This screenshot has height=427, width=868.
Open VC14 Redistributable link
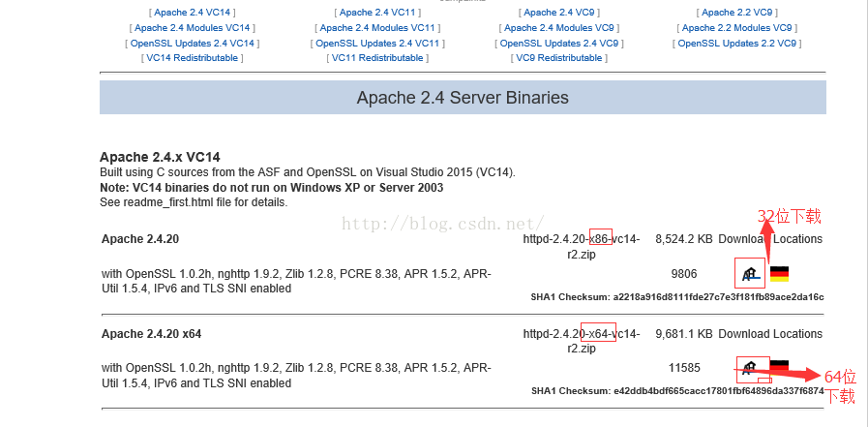point(193,58)
